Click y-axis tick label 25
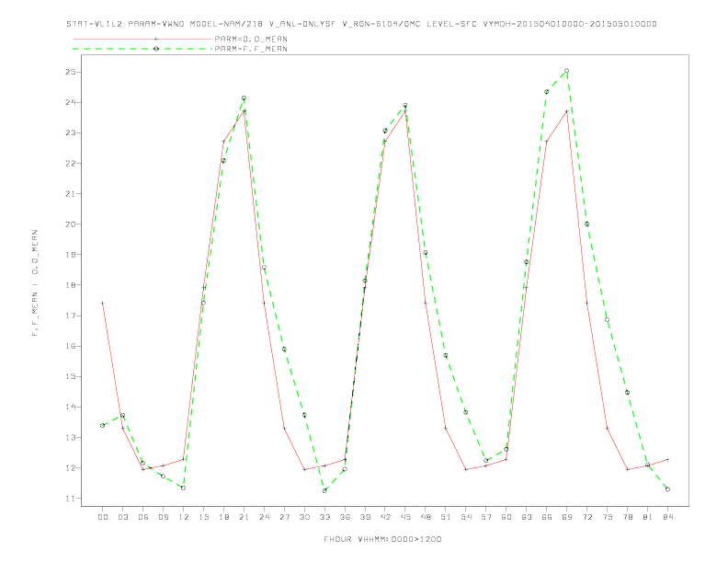This screenshot has width=728, height=563. (x=71, y=72)
